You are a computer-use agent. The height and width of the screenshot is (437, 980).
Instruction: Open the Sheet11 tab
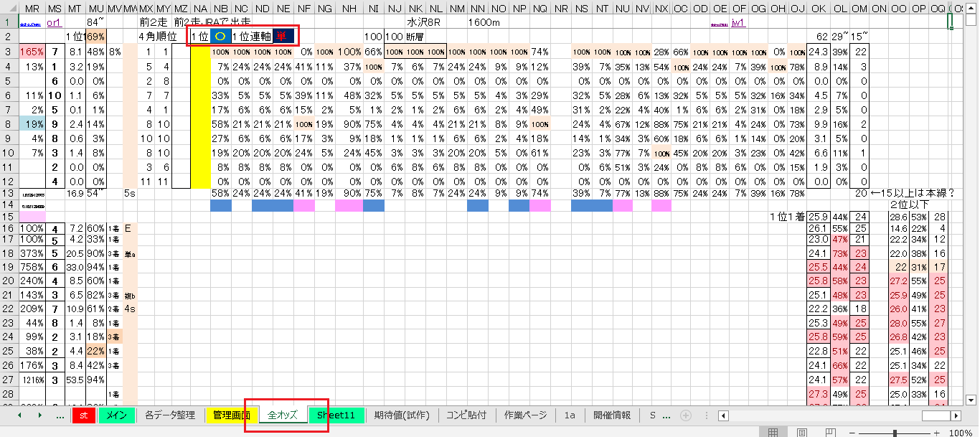[x=336, y=415]
